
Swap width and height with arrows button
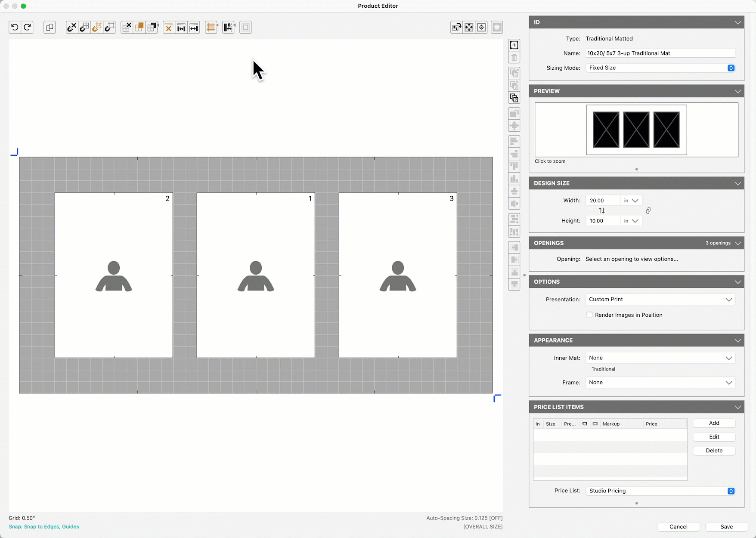(x=601, y=210)
